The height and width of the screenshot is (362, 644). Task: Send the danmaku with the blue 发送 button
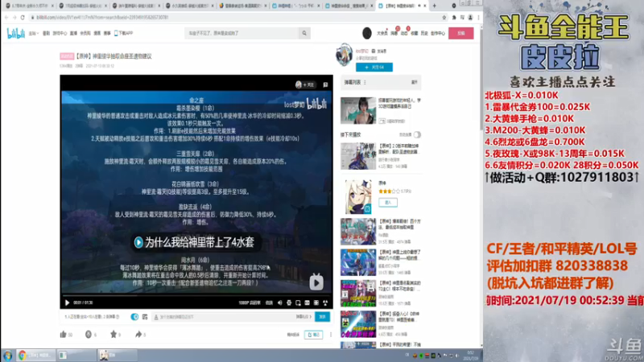pos(323,317)
